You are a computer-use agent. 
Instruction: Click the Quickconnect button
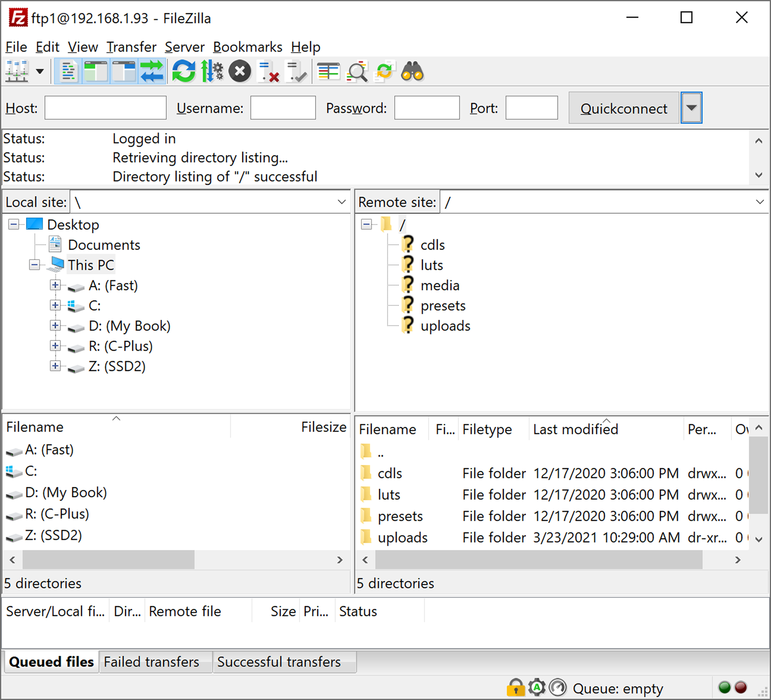click(x=623, y=108)
